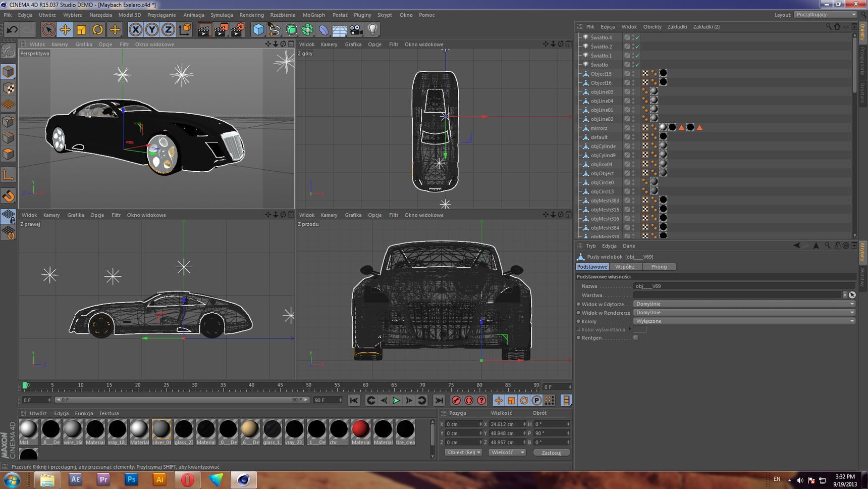Record active objects red key button
This screenshot has width=868, height=489.
point(456,400)
